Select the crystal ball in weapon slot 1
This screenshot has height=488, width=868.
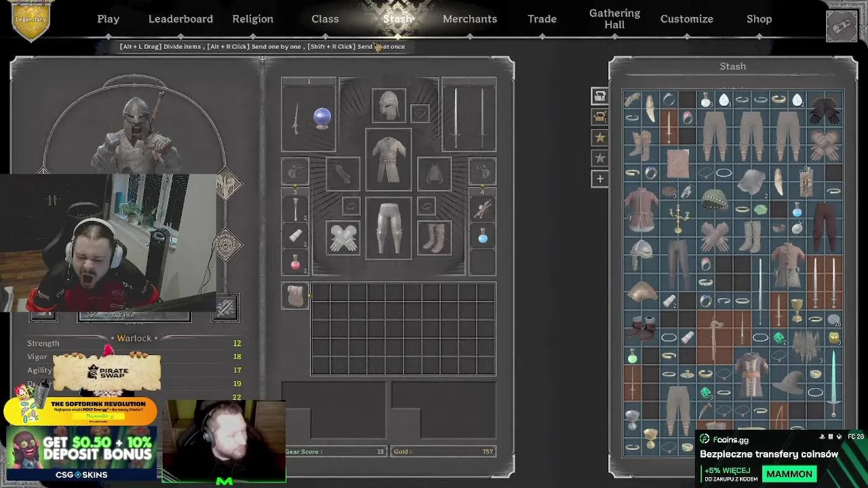[322, 119]
